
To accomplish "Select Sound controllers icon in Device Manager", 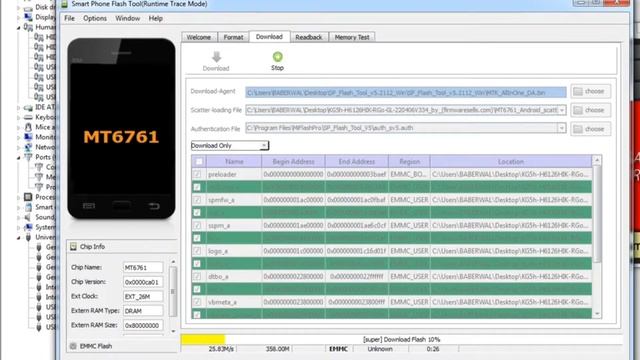I will (x=29, y=217).
